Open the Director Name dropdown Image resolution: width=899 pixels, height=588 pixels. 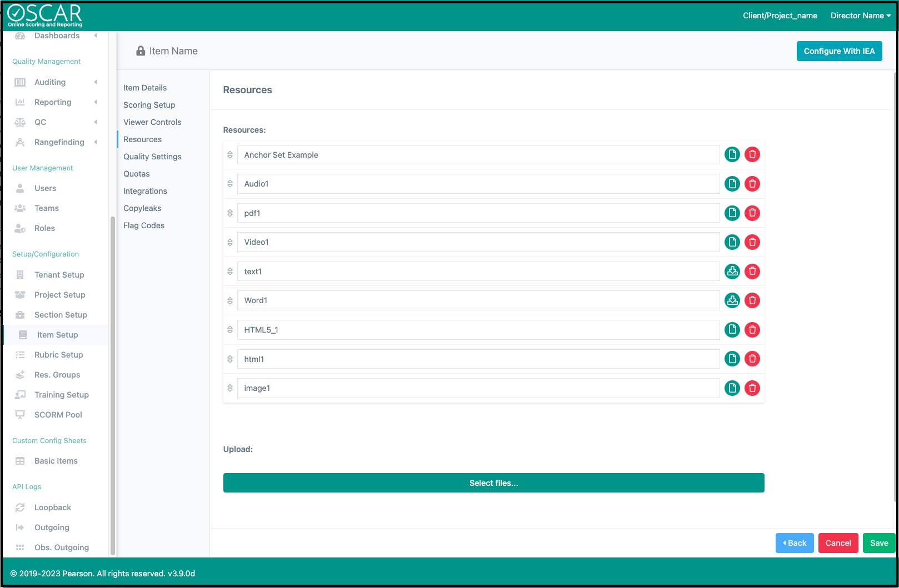(860, 16)
